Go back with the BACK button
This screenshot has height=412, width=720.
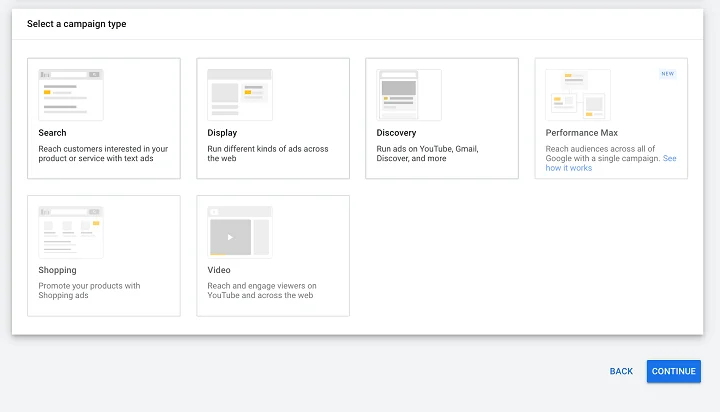621,371
